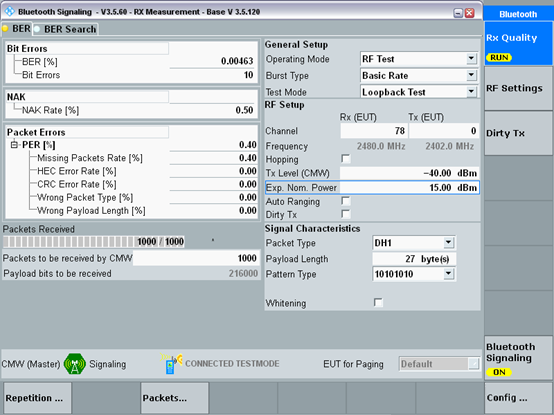Edit the Rx (EUT) channel field 78
This screenshot has height=415, width=554.
pyautogui.click(x=374, y=131)
